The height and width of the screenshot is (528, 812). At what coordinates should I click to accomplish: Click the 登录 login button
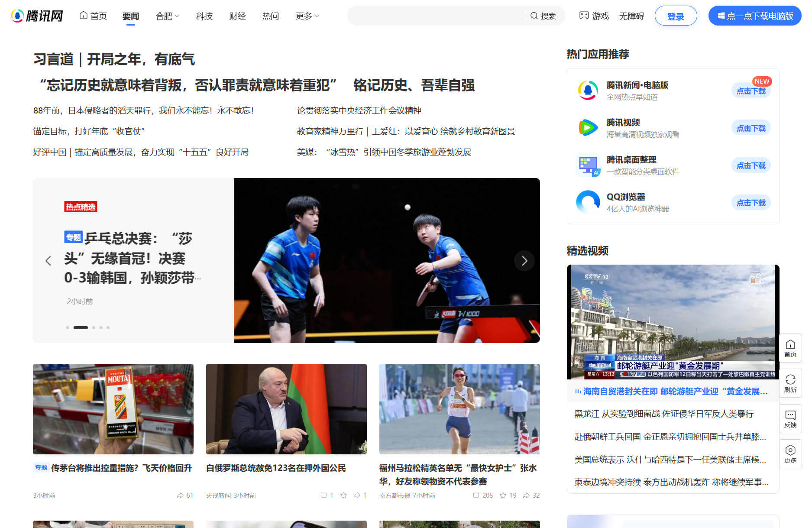[x=675, y=16]
